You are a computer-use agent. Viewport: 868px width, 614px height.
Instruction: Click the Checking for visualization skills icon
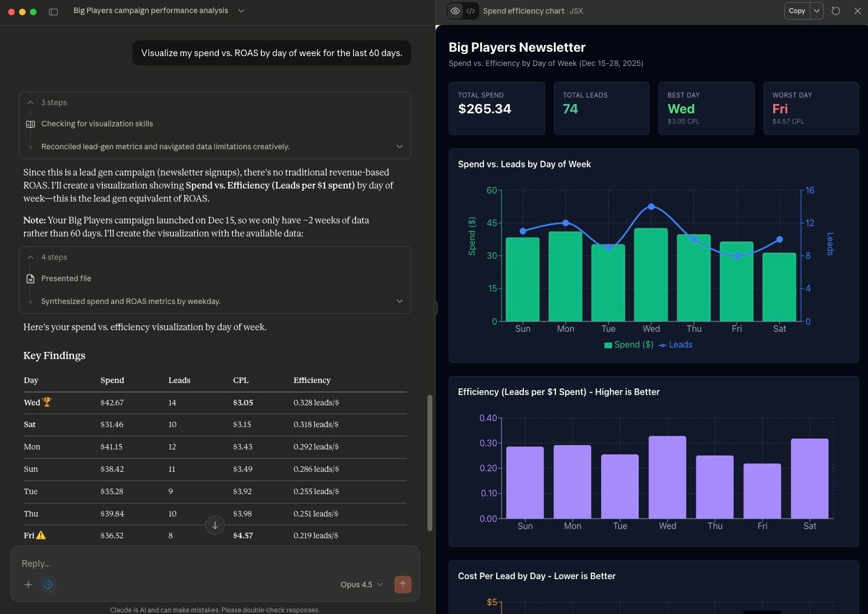tap(30, 124)
